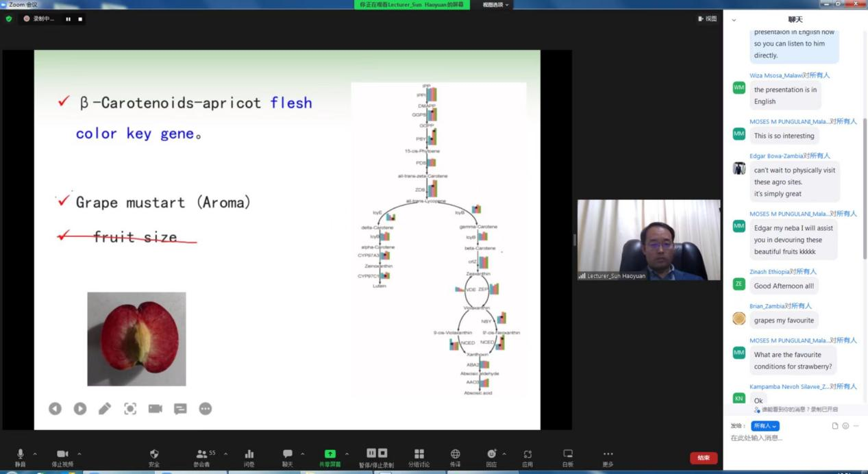Open the Security shield icon
This screenshot has width=868, height=474.
coord(154,456)
